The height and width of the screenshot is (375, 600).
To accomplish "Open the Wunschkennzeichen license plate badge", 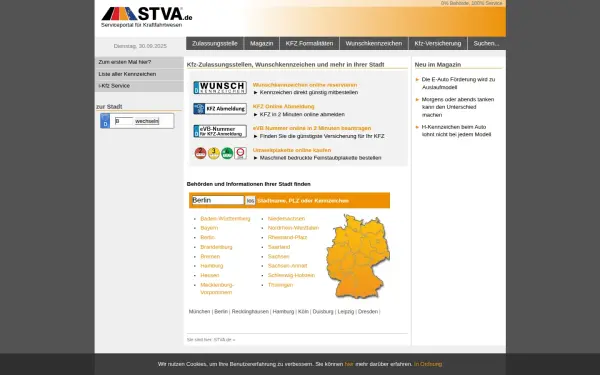I will pyautogui.click(x=220, y=88).
